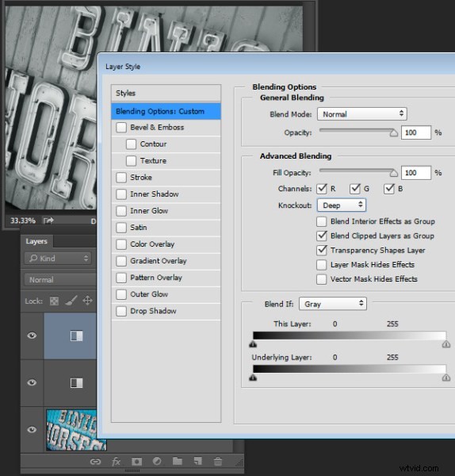Open the fx layer style menu icon

pyautogui.click(x=116, y=462)
